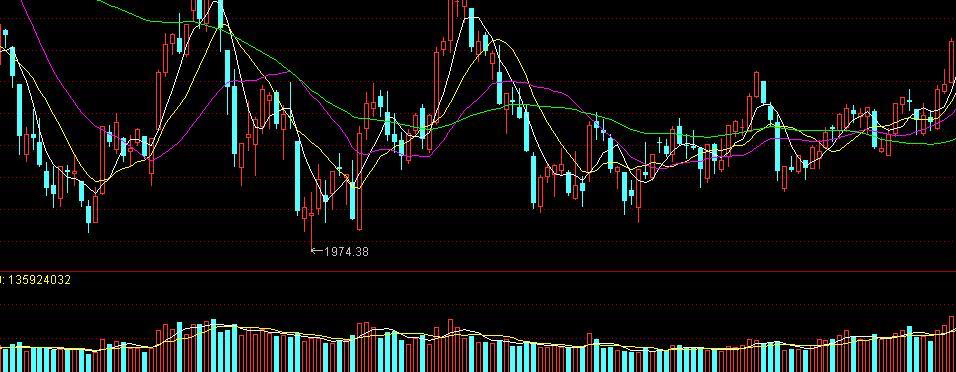Click the first cyan candlestick at the chart's left edge
Image resolution: width=956 pixels, height=372 pixels.
5,37
